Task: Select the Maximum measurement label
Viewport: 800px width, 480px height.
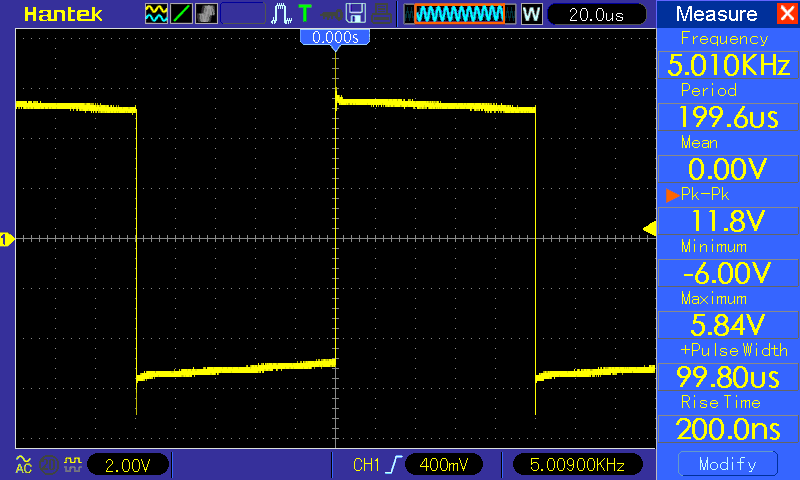Action: [x=714, y=298]
